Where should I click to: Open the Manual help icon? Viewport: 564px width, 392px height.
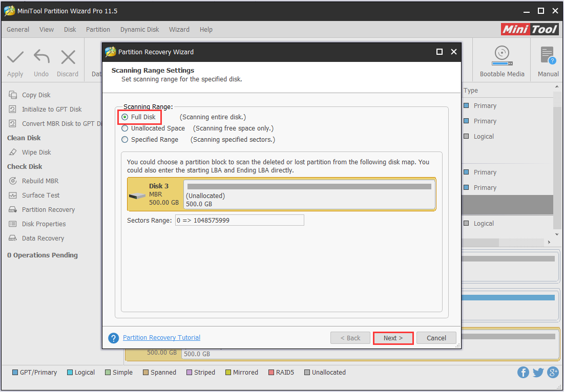pos(548,56)
